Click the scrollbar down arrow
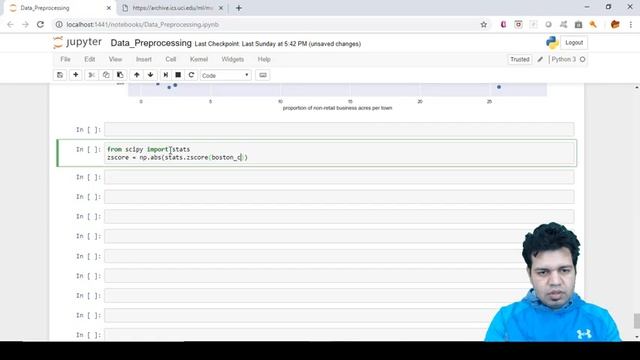This screenshot has width=640, height=360. [637, 337]
